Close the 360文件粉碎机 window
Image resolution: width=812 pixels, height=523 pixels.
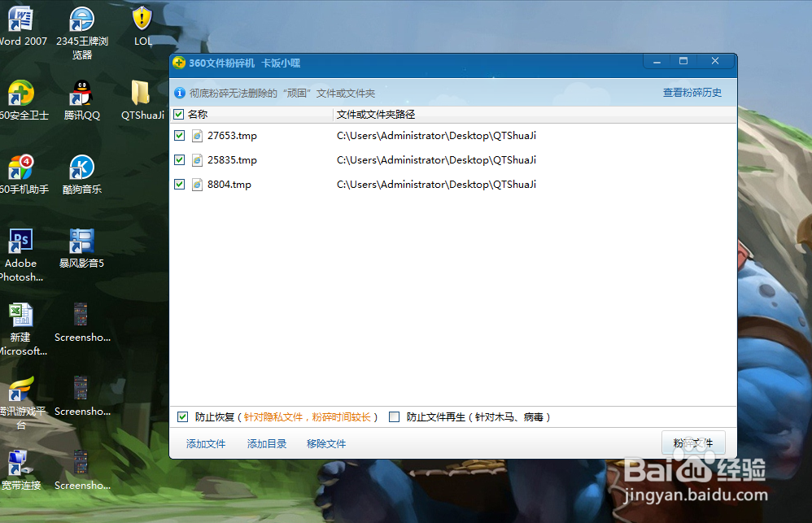click(x=715, y=61)
